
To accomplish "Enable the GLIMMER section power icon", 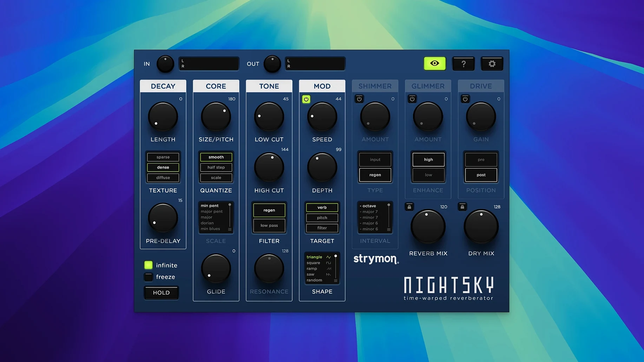I will (412, 99).
